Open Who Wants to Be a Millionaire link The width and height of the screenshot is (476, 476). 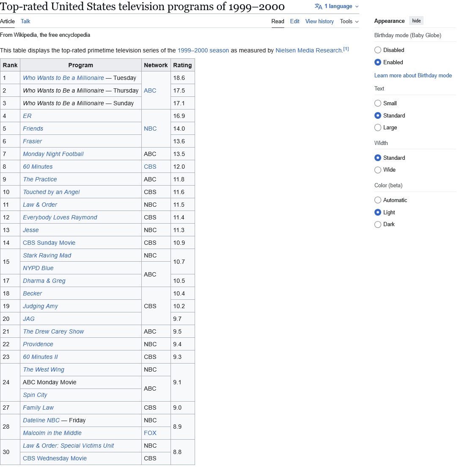tap(63, 78)
